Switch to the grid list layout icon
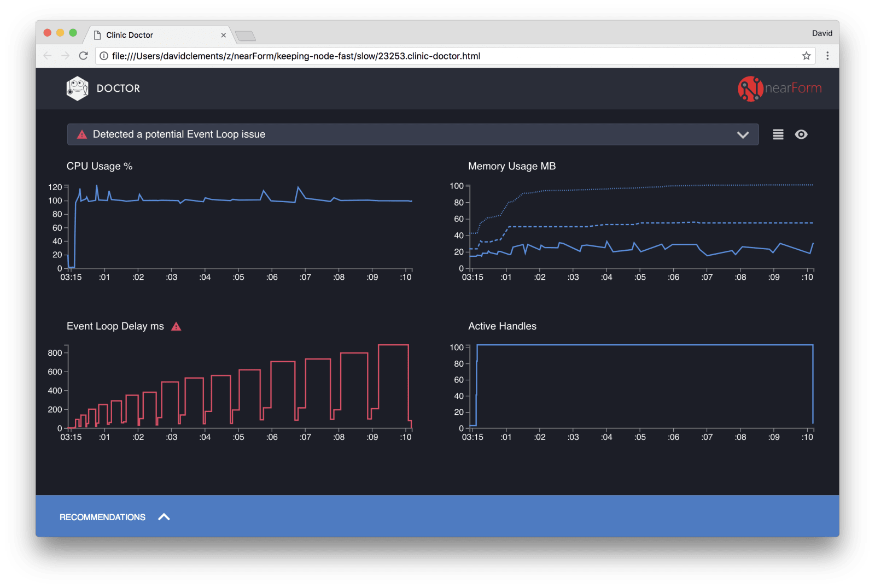Screen dimensions: 875x588 (778, 134)
